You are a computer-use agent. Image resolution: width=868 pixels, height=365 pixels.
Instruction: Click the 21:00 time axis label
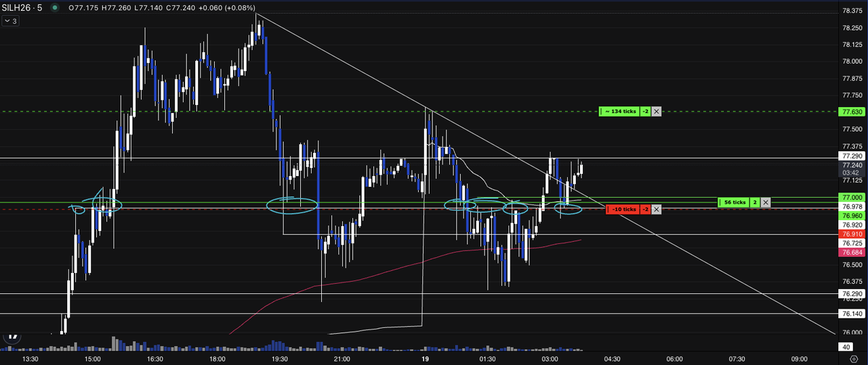[x=341, y=358]
